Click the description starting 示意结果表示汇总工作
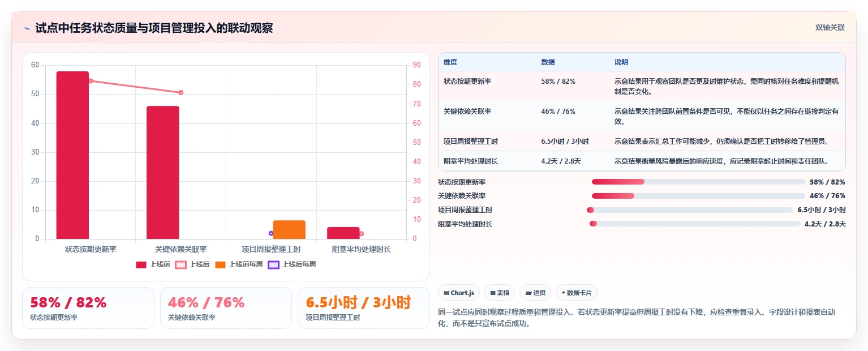The height and width of the screenshot is (351, 868). 721,142
